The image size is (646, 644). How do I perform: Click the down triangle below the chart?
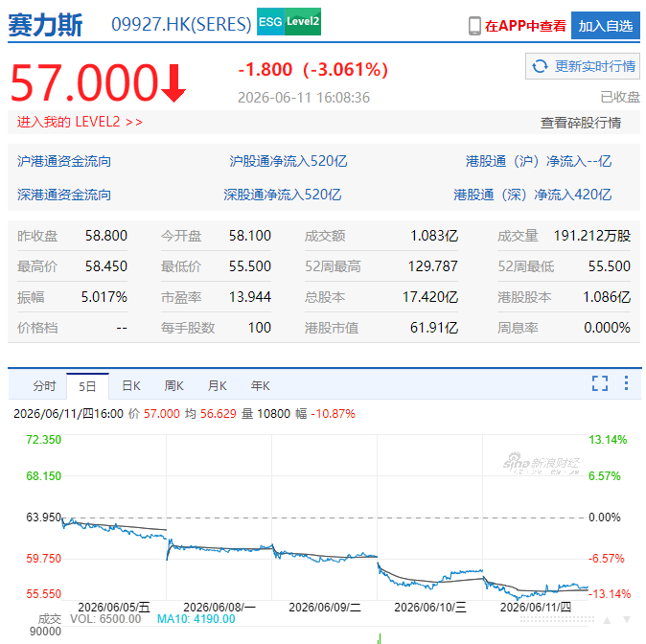click(627, 619)
